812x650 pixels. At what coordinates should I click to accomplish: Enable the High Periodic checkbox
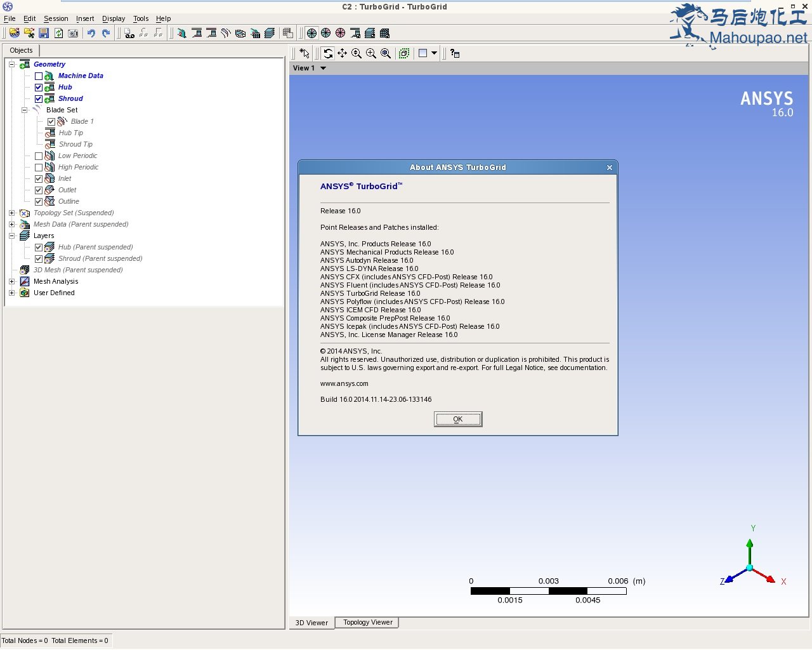(39, 168)
